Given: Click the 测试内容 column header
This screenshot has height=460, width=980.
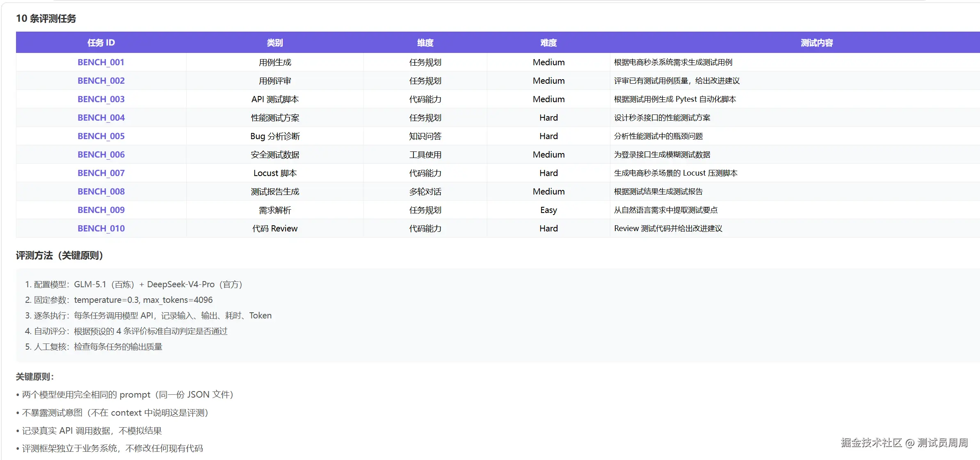Looking at the screenshot, I should [x=816, y=43].
